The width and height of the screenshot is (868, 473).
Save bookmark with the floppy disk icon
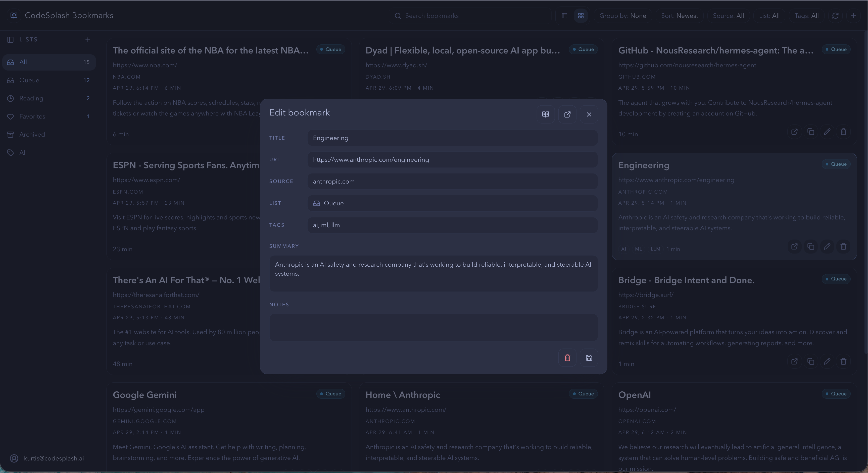[x=589, y=358]
